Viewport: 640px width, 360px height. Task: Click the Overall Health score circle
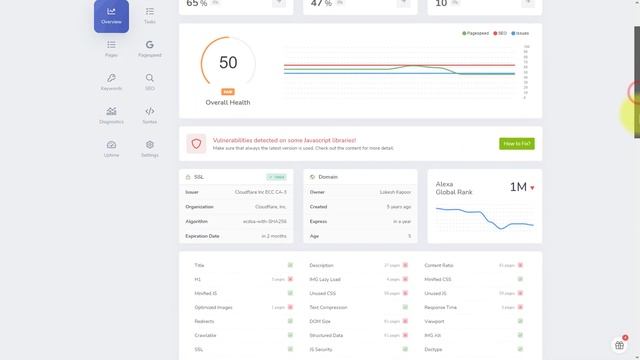click(228, 63)
